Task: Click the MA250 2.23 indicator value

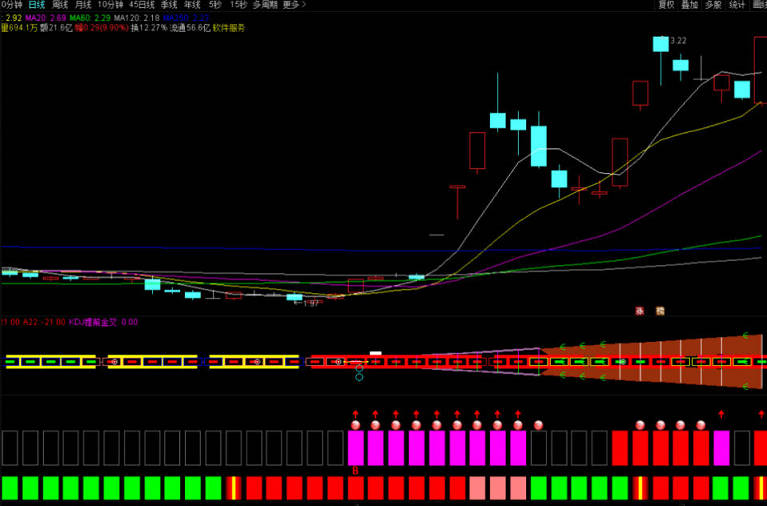Action: click(x=186, y=18)
